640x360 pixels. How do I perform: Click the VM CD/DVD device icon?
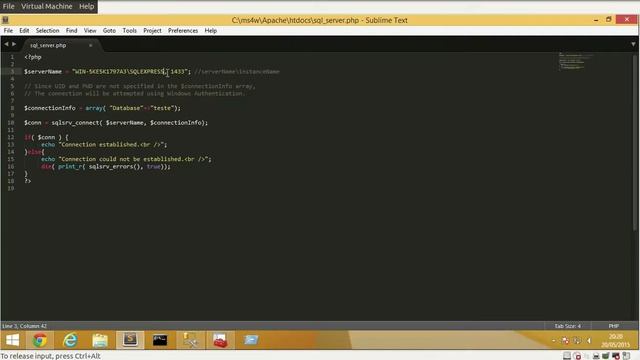pyautogui.click(x=577, y=356)
